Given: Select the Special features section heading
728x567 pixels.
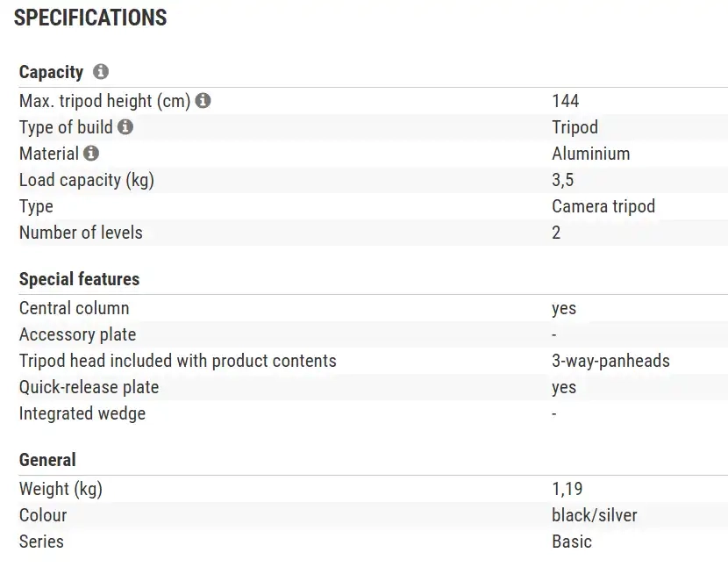Looking at the screenshot, I should click(x=79, y=279).
